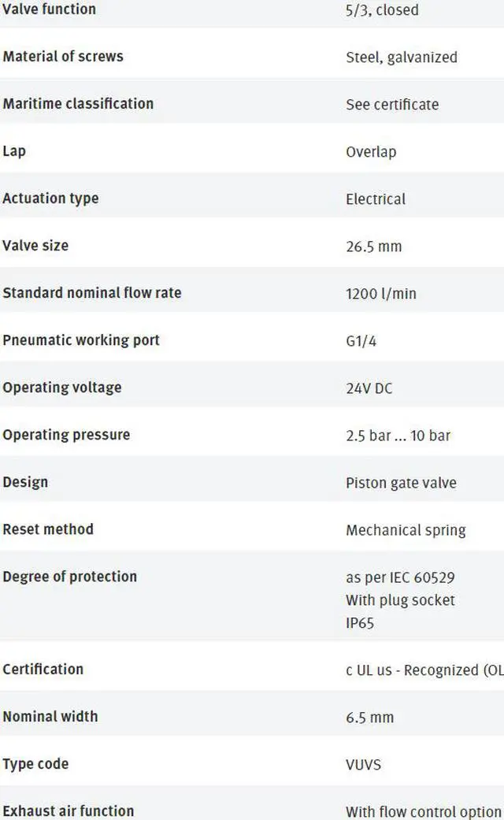Select the 'With flow control option' exhaust value

[x=424, y=811]
